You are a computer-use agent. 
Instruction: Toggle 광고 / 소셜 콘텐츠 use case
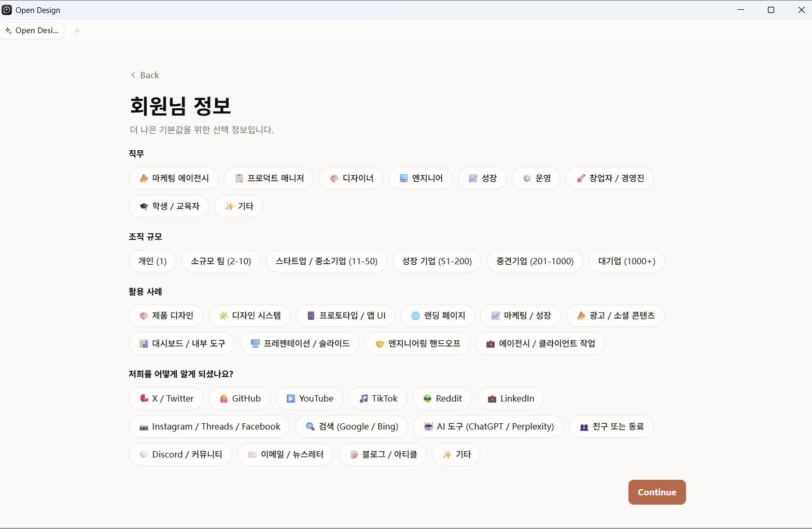615,316
